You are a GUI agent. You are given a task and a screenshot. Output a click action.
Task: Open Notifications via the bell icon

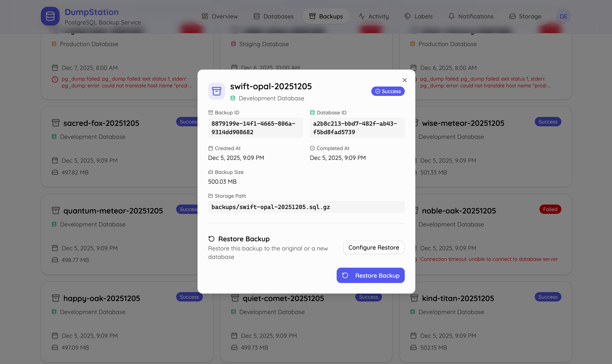coord(452,16)
